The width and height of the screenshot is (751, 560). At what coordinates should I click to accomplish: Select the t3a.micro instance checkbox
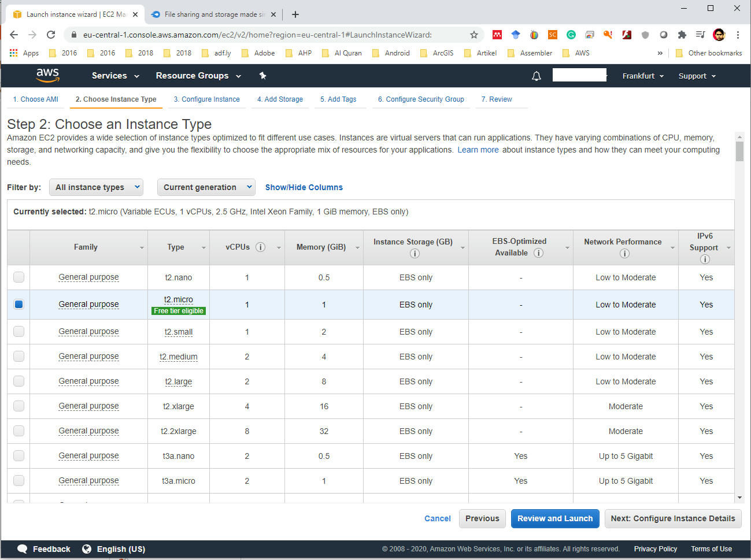coord(19,480)
